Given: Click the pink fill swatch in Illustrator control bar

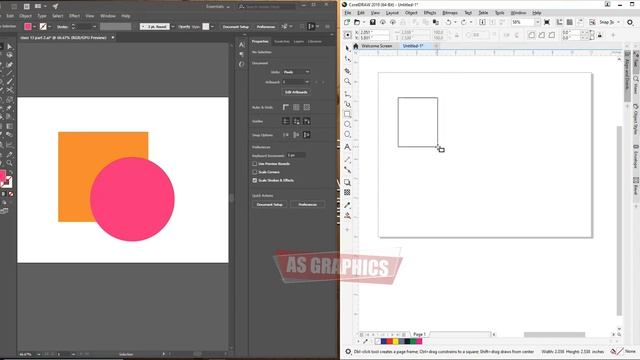Looking at the screenshot, I should click(x=28, y=27).
